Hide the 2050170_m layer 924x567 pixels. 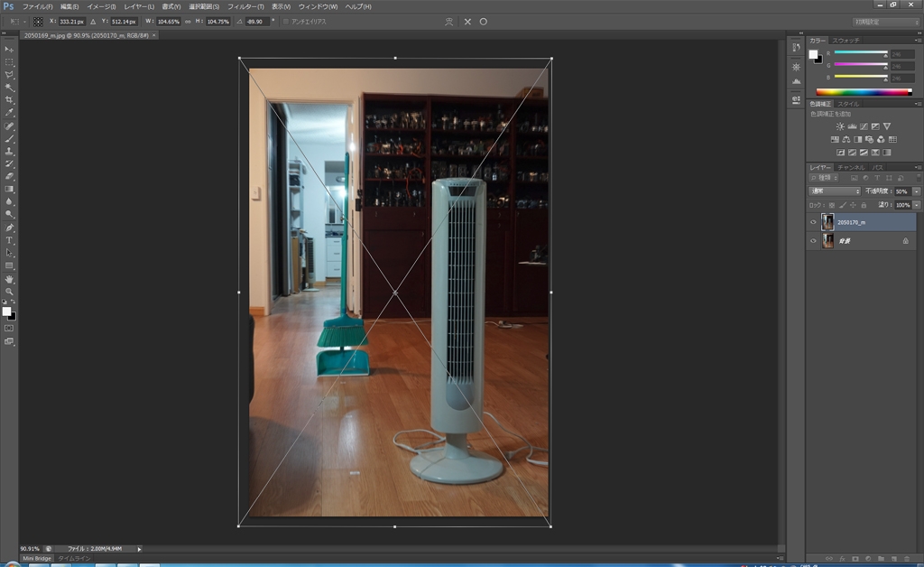click(813, 222)
